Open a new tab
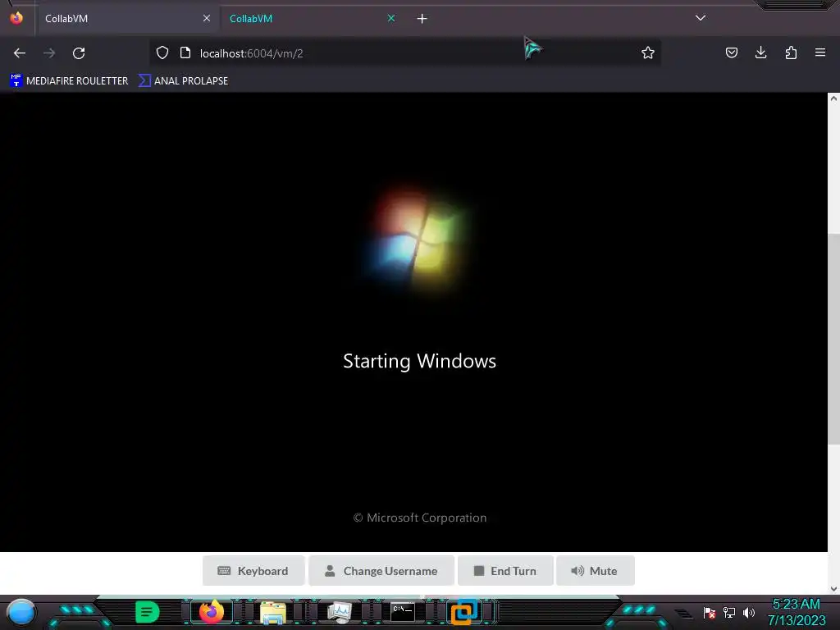The height and width of the screenshot is (630, 840). 422,19
